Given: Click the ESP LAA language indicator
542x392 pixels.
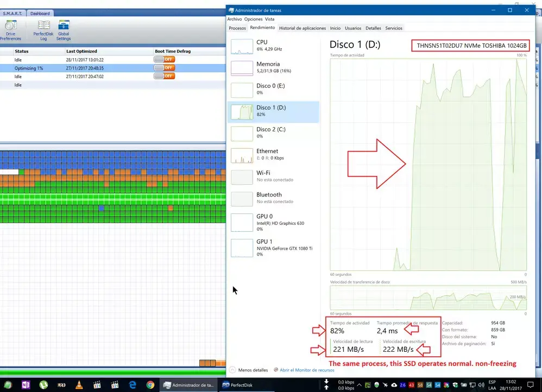Looking at the screenshot, I should pos(492,385).
